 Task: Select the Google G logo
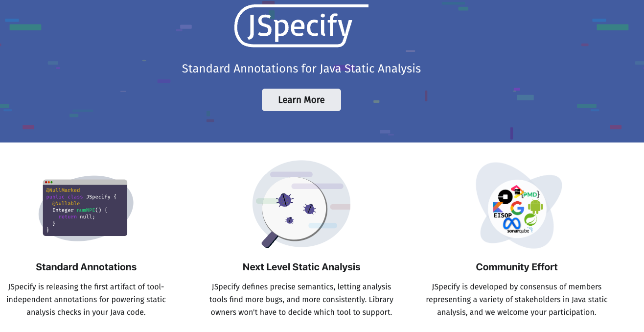click(x=517, y=208)
